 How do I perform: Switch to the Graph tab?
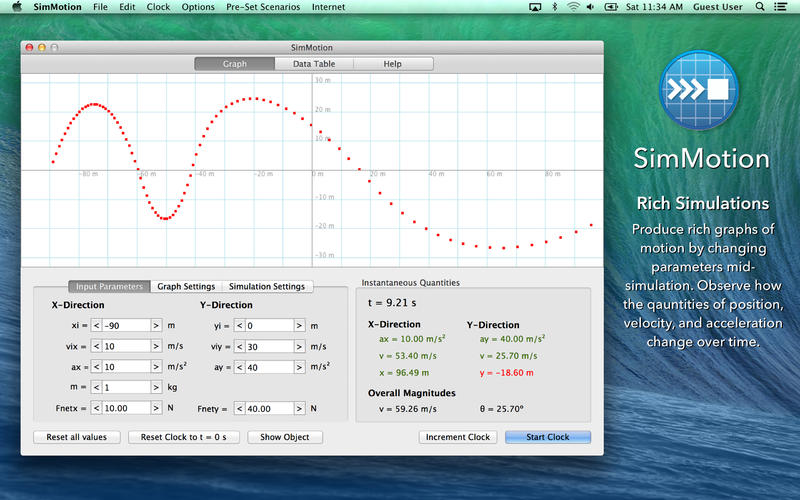(235, 64)
